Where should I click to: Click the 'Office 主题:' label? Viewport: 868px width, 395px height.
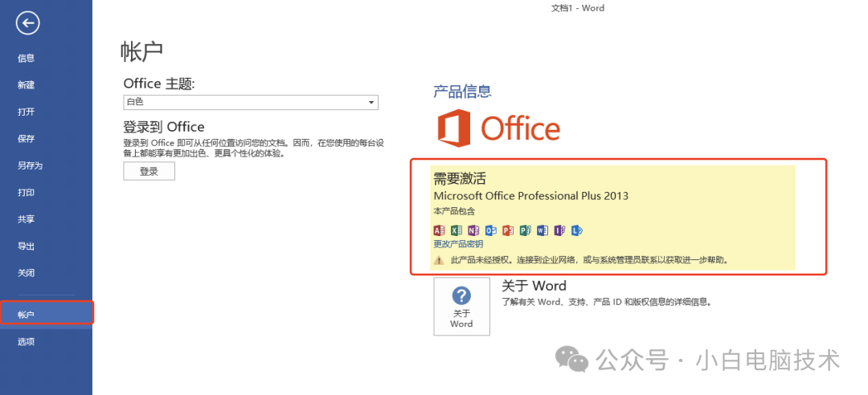[159, 84]
